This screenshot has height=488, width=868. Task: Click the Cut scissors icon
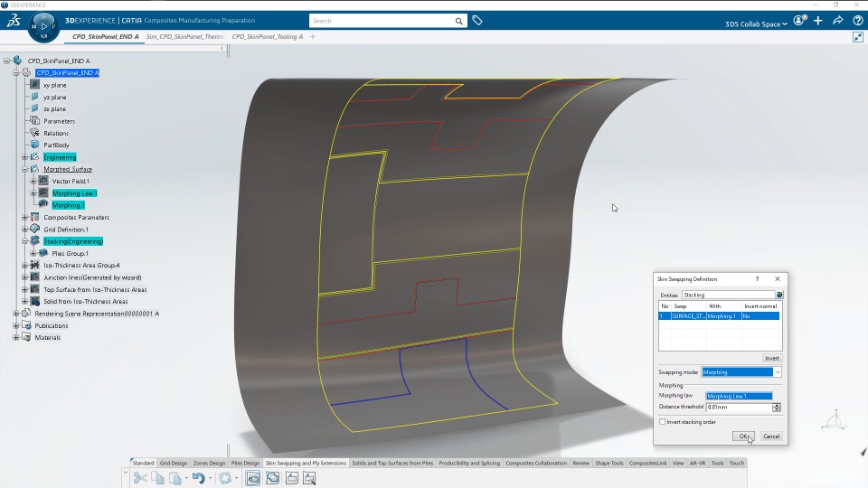pos(140,478)
